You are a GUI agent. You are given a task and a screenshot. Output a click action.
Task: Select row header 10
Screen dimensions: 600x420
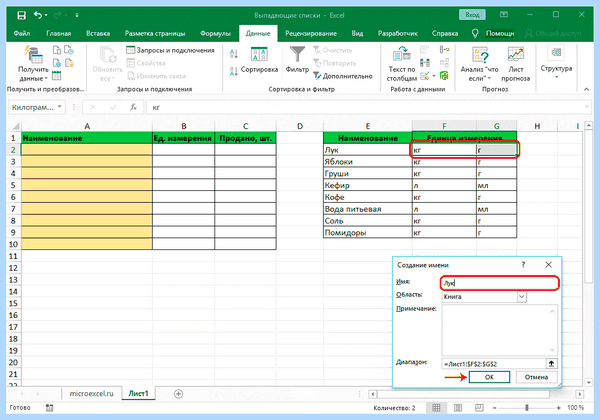point(13,244)
